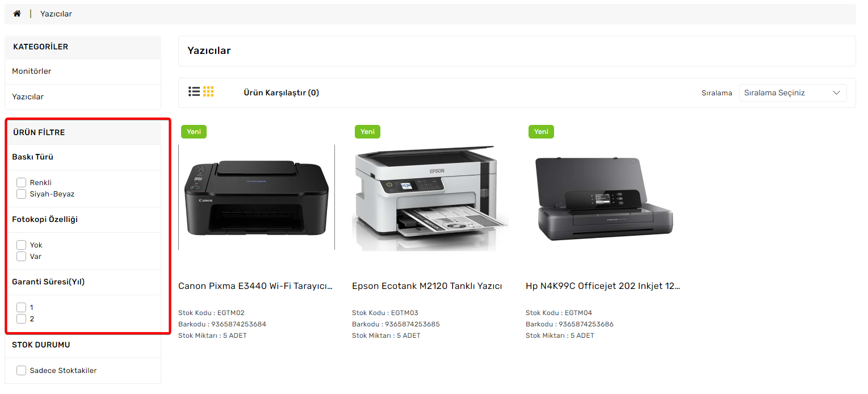
Task: Select 2-year warranty filter checkbox
Action: pyautogui.click(x=22, y=318)
